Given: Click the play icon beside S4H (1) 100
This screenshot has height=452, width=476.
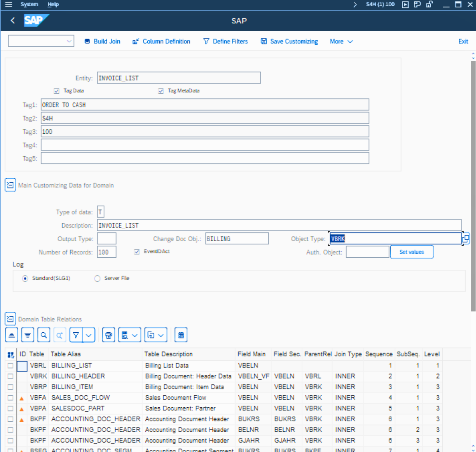Looking at the screenshot, I should tap(405, 4).
